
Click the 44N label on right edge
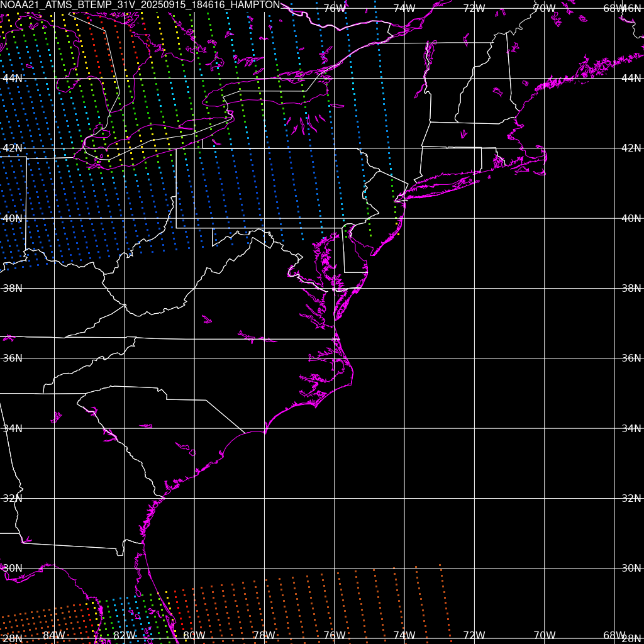pyautogui.click(x=631, y=78)
